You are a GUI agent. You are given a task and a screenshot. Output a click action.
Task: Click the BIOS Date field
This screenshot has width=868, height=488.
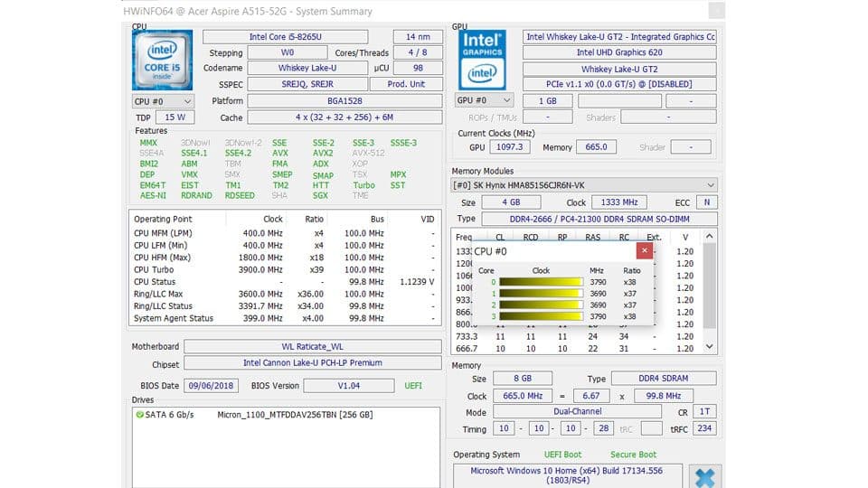coord(210,386)
